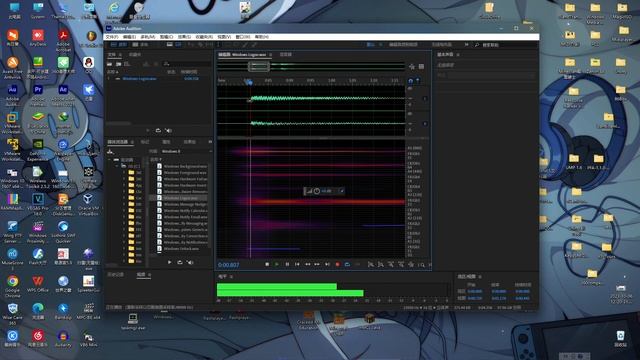
Task: Open the Effects menu
Action: click(184, 37)
